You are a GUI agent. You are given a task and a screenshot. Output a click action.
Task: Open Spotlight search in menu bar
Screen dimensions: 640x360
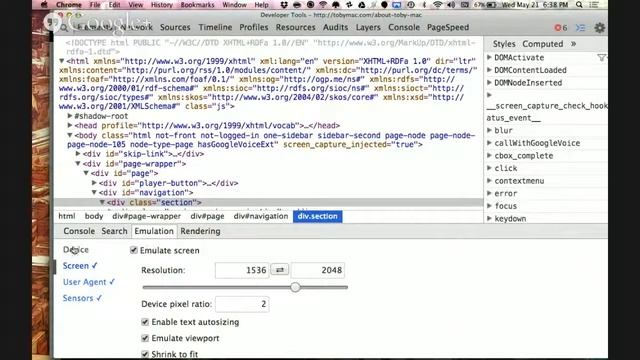[579, 5]
